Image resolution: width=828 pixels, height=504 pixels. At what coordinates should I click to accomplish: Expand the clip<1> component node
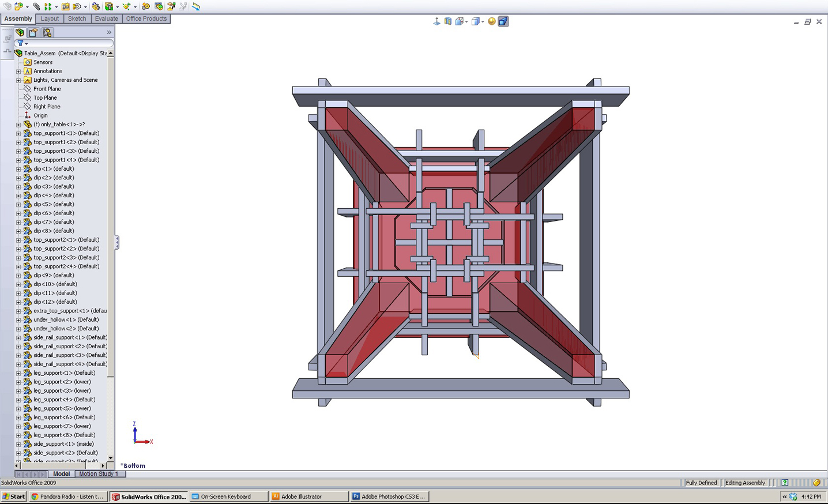coord(18,169)
